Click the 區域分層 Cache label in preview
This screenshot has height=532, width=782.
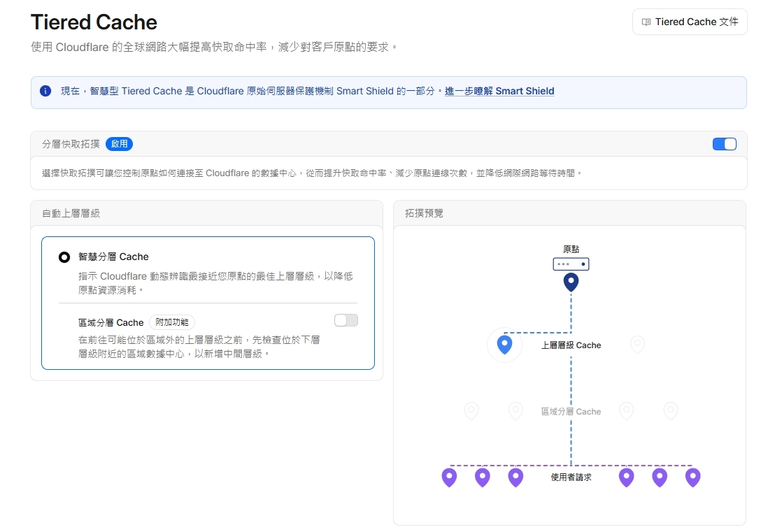(571, 411)
